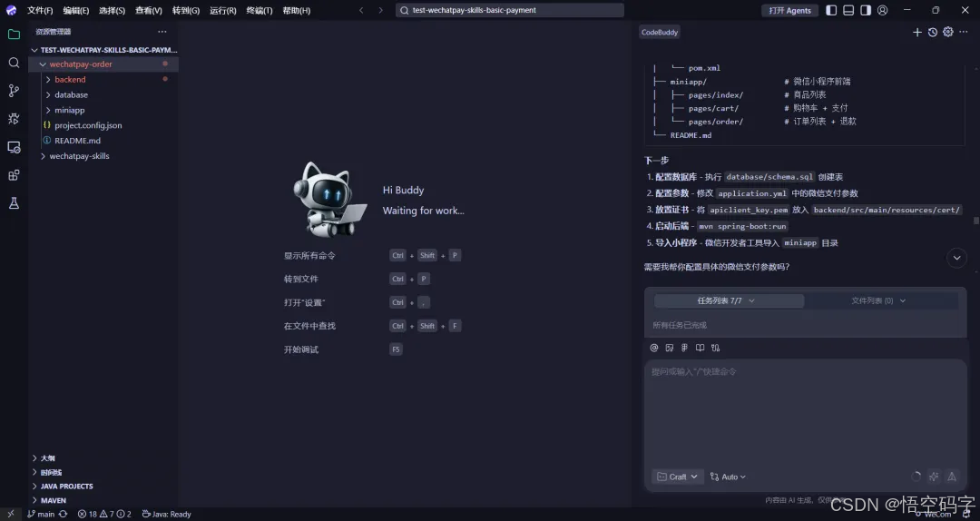980x521 pixels.
Task: Open CodeBuddy panel more actions menu
Action: click(963, 32)
